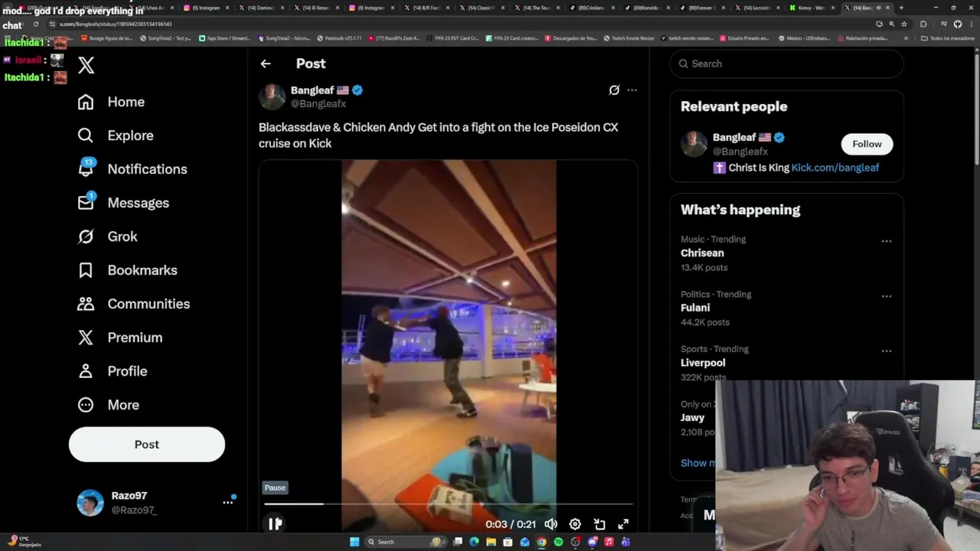This screenshot has height=551, width=980.
Task: Open Bangleaf author name on post
Action: [312, 90]
